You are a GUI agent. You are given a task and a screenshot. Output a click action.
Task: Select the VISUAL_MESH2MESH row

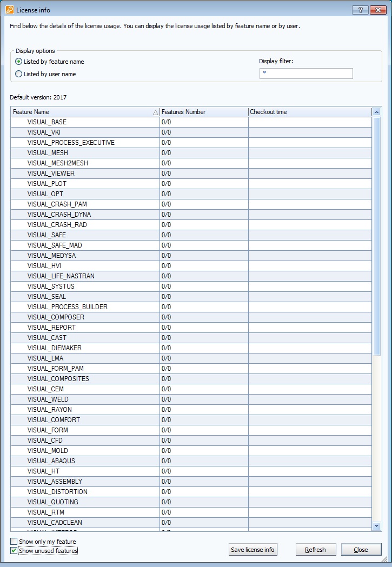click(191, 163)
